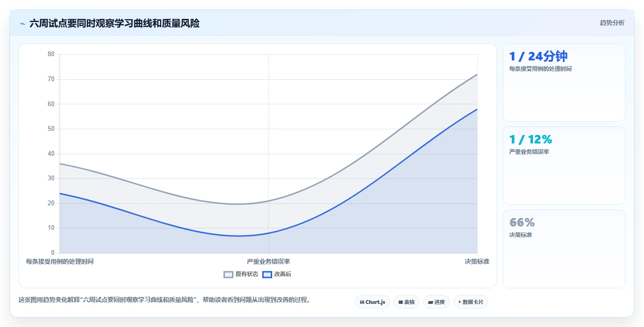This screenshot has width=644, height=327.
Task: Open the 1 / 24分钟 metric card
Action: [564, 83]
